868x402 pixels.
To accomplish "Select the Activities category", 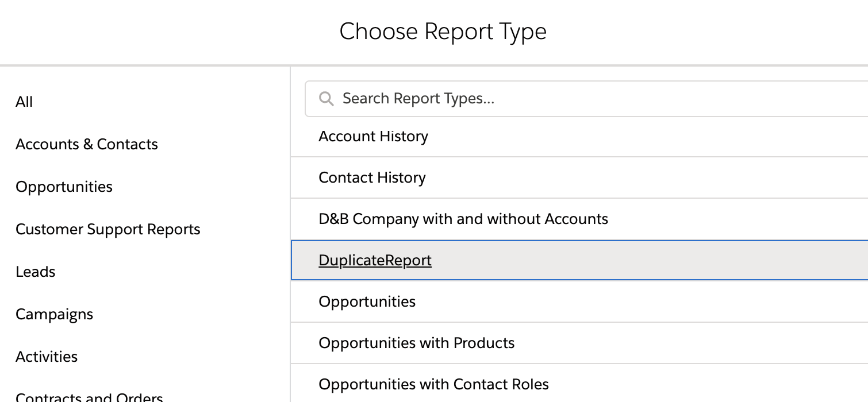I will (x=47, y=357).
